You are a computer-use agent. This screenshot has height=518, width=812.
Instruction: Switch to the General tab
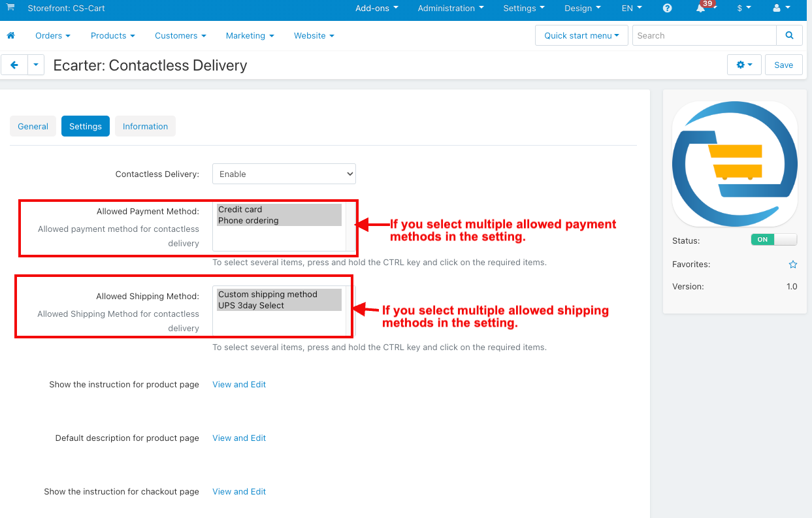[33, 126]
